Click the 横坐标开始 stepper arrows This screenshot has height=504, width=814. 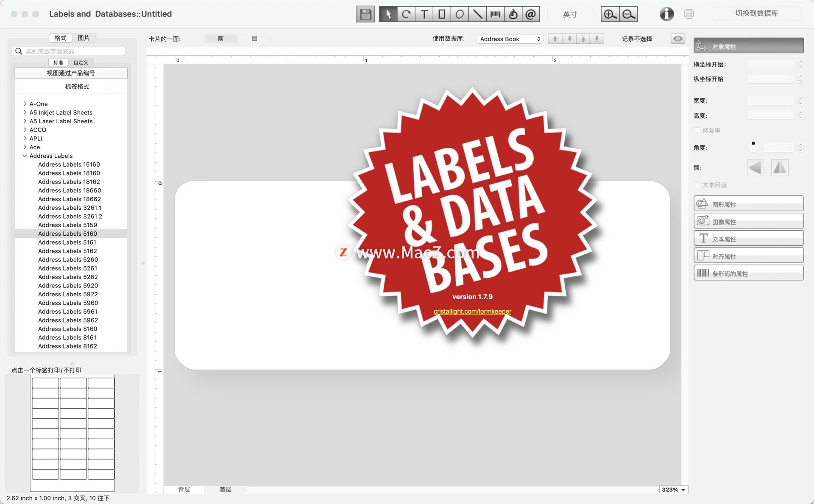[x=800, y=64]
